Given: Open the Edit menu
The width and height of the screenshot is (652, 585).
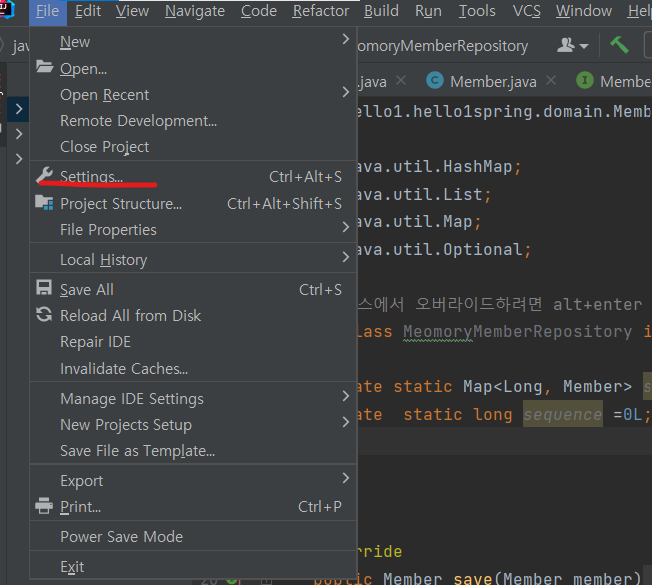Looking at the screenshot, I should pos(88,11).
